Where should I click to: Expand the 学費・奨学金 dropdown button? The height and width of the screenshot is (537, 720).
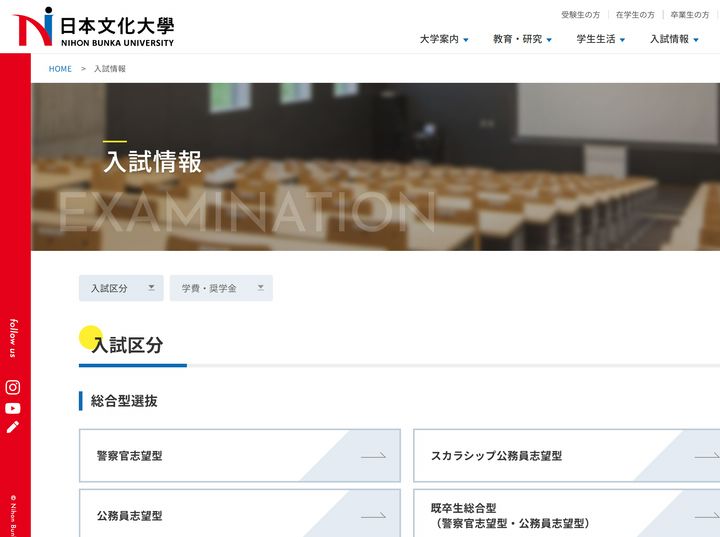(x=221, y=288)
